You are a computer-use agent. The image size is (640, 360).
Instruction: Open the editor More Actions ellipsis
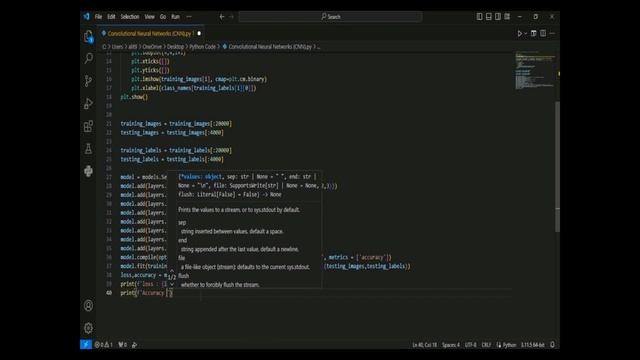click(552, 33)
